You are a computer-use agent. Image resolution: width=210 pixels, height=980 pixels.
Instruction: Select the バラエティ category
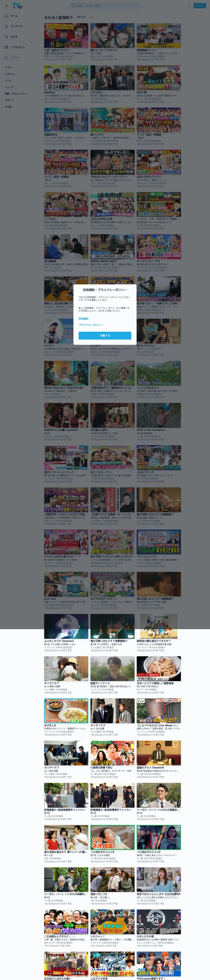tap(10, 74)
